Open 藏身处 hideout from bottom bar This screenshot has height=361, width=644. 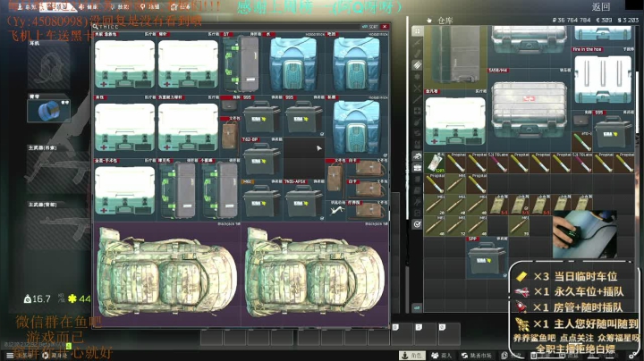point(55,356)
